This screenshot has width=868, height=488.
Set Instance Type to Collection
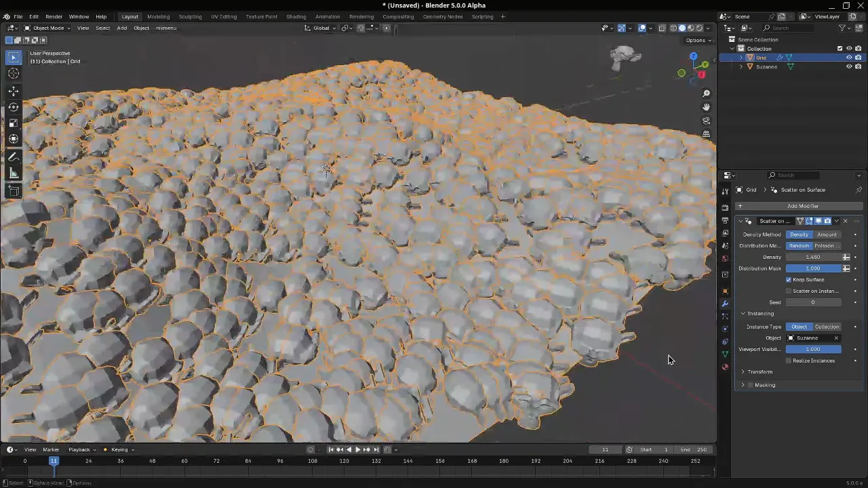(827, 327)
